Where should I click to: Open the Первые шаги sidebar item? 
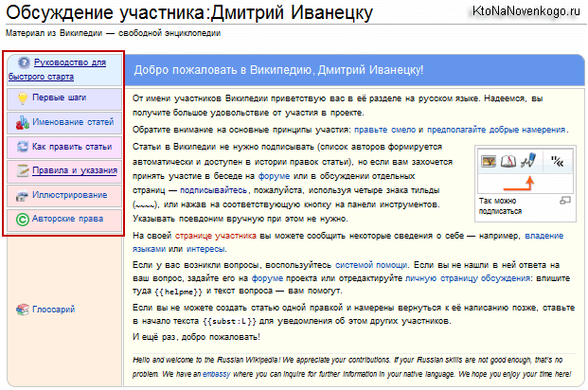click(60, 97)
